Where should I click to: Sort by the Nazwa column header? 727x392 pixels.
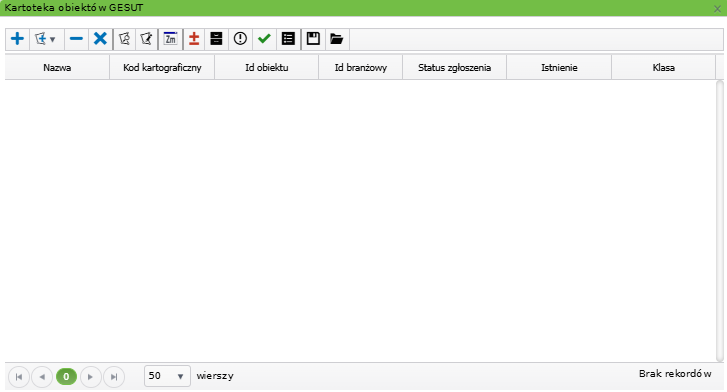click(x=57, y=68)
